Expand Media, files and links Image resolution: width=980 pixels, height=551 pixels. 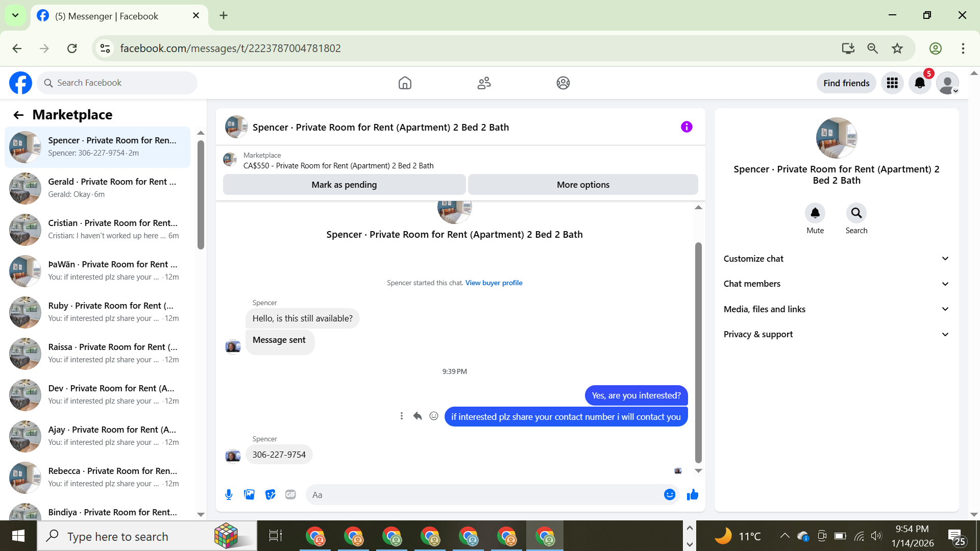[836, 309]
